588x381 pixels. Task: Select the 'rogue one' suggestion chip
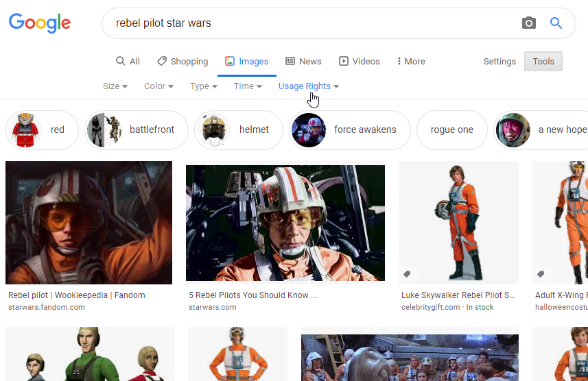coord(452,130)
